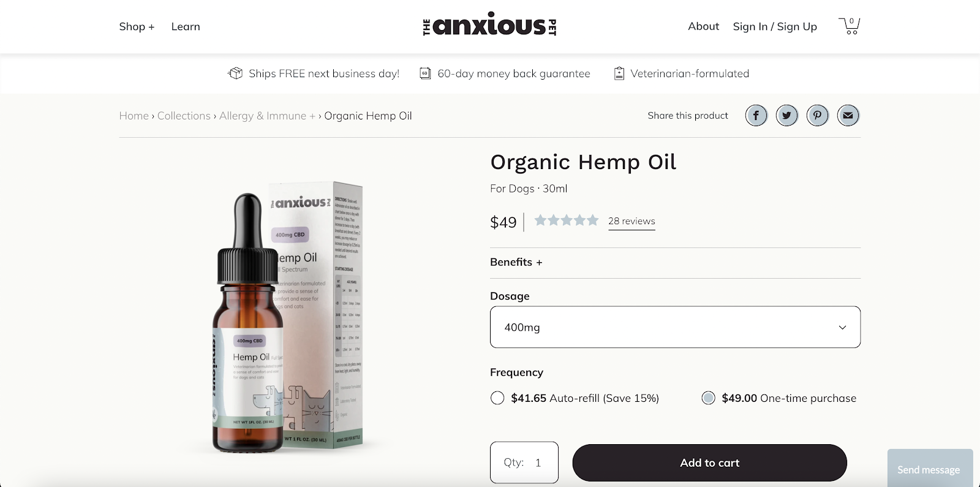Open the Learn menu item
The image size is (980, 487).
186,26
